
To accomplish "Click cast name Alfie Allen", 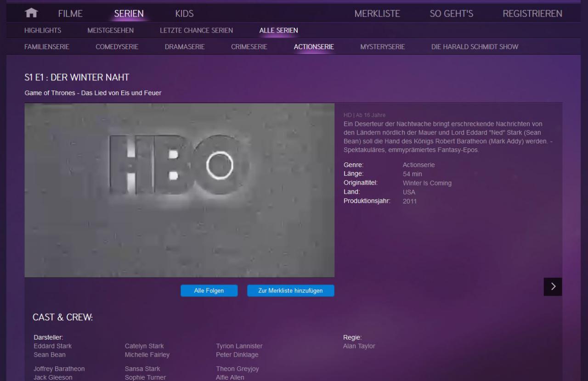I will tap(230, 377).
